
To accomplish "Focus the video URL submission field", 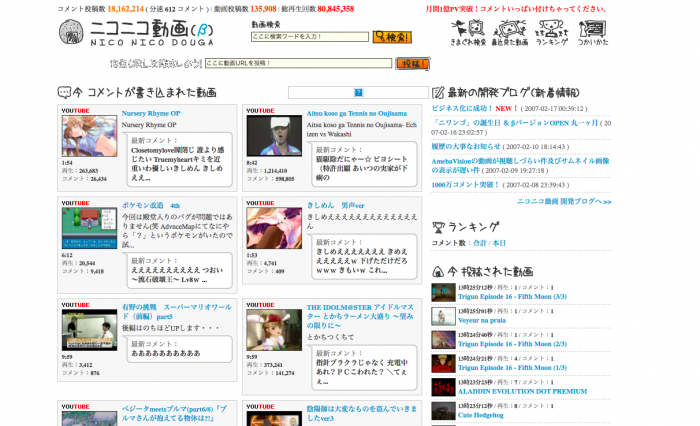I will click(x=298, y=63).
